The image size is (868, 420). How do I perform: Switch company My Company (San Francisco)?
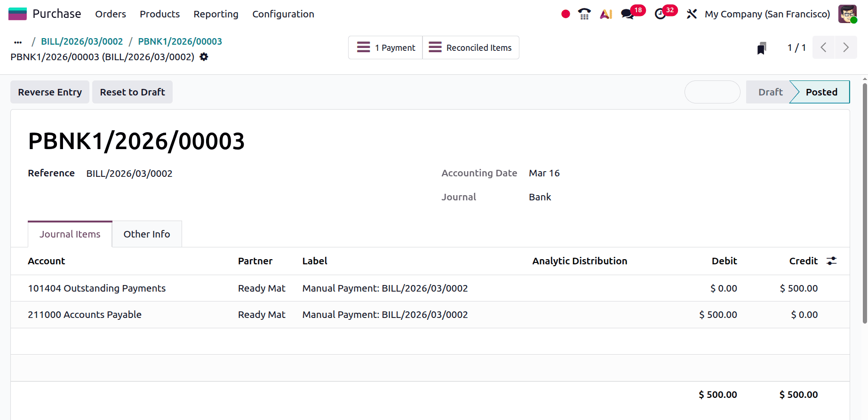pos(767,14)
